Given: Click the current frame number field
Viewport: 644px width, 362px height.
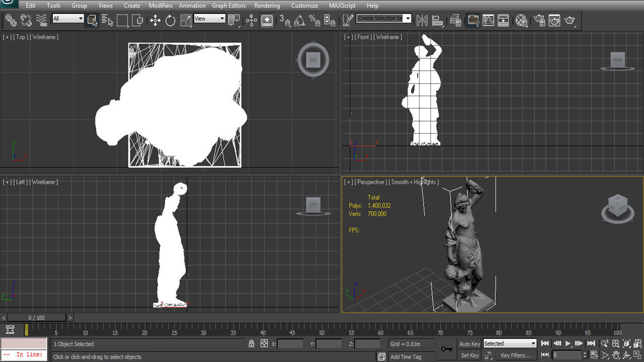Looking at the screenshot, I should [x=567, y=355].
